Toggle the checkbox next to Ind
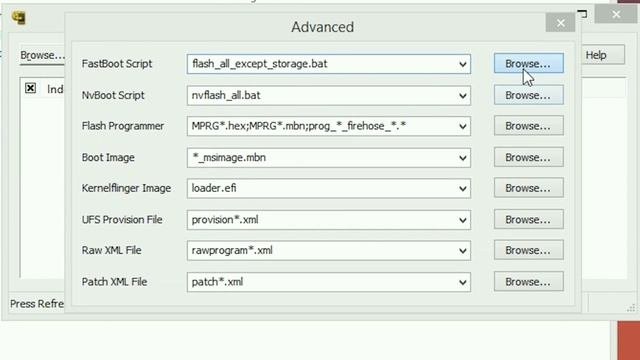640x360 pixels. point(30,88)
